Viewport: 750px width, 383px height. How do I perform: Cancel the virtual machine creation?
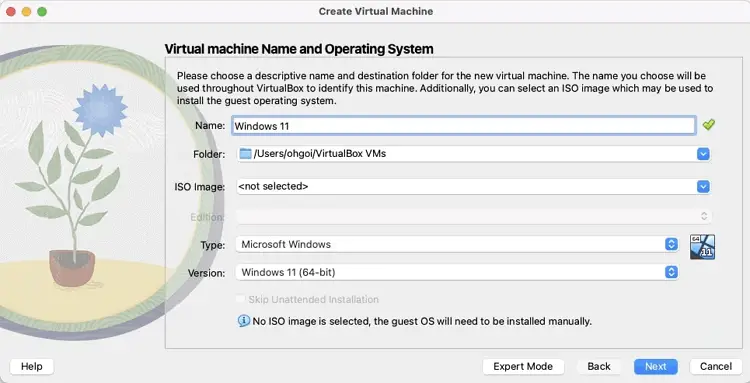[x=716, y=367]
